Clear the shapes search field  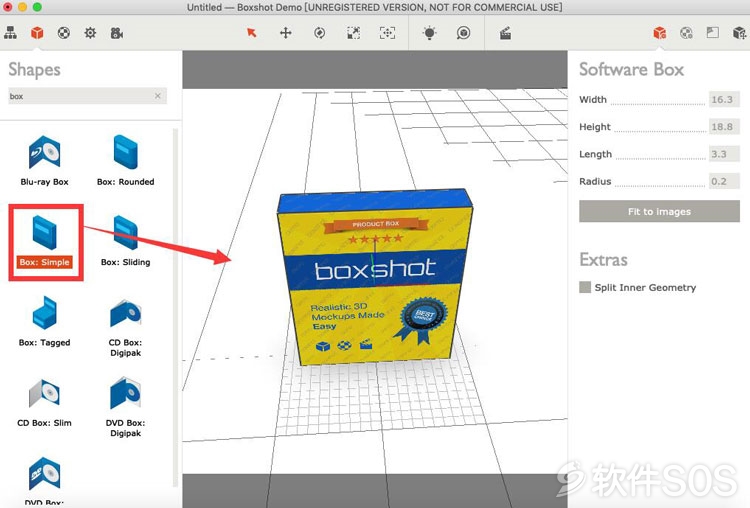tap(158, 96)
